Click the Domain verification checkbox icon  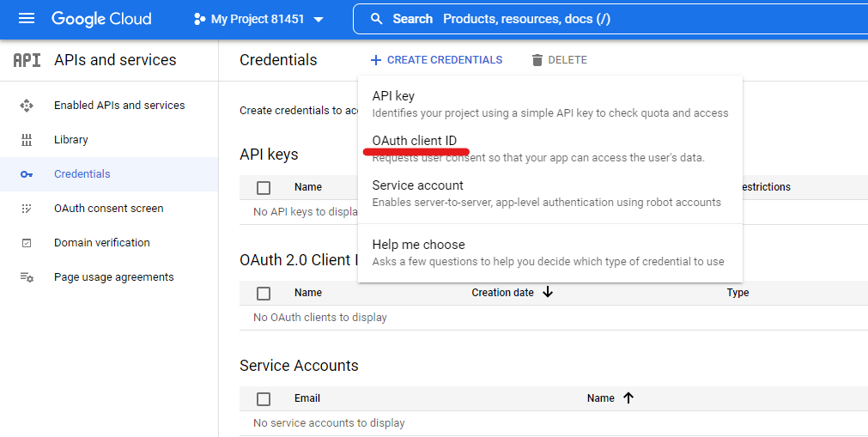(27, 243)
